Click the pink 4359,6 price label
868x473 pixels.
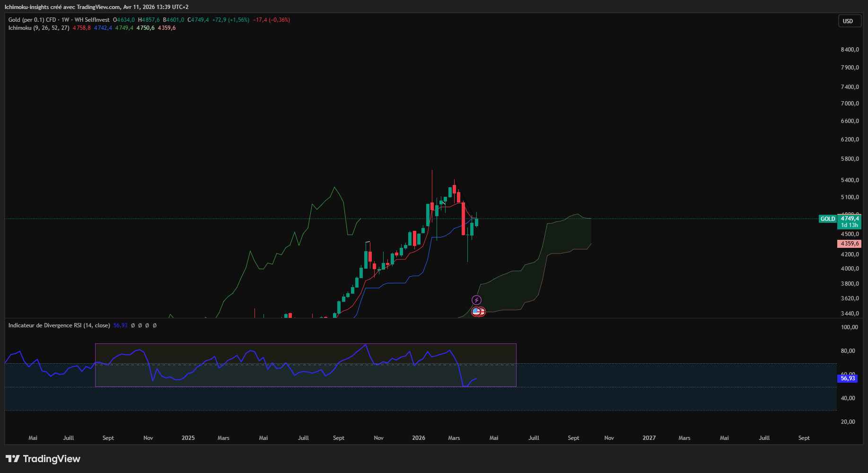click(849, 244)
